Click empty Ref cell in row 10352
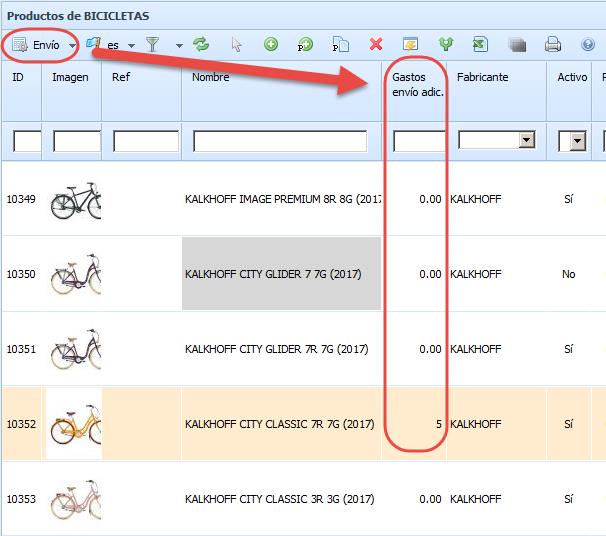Image resolution: width=606 pixels, height=536 pixels. (x=141, y=424)
